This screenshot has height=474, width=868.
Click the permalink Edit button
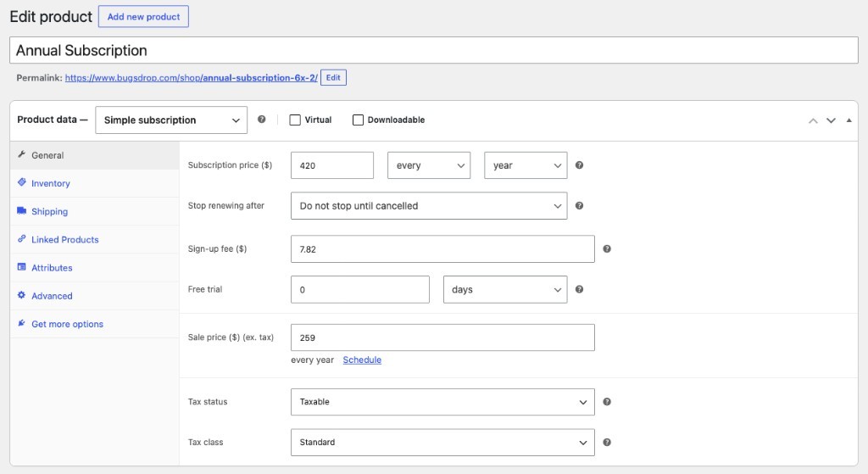pyautogui.click(x=333, y=77)
